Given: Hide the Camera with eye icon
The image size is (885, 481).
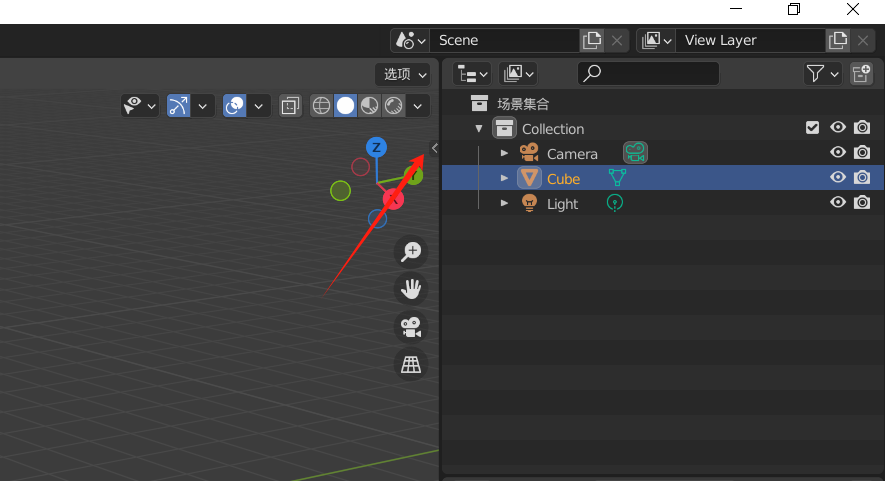Looking at the screenshot, I should click(838, 152).
